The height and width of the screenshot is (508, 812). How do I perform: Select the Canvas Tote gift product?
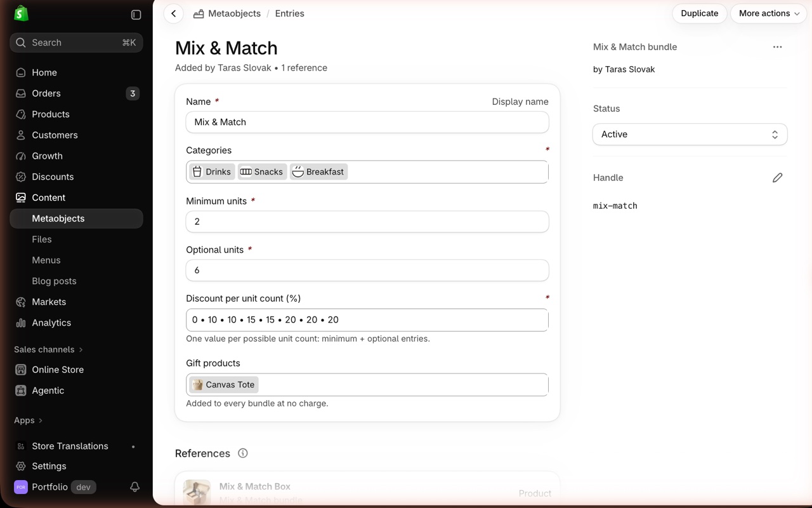pyautogui.click(x=224, y=385)
